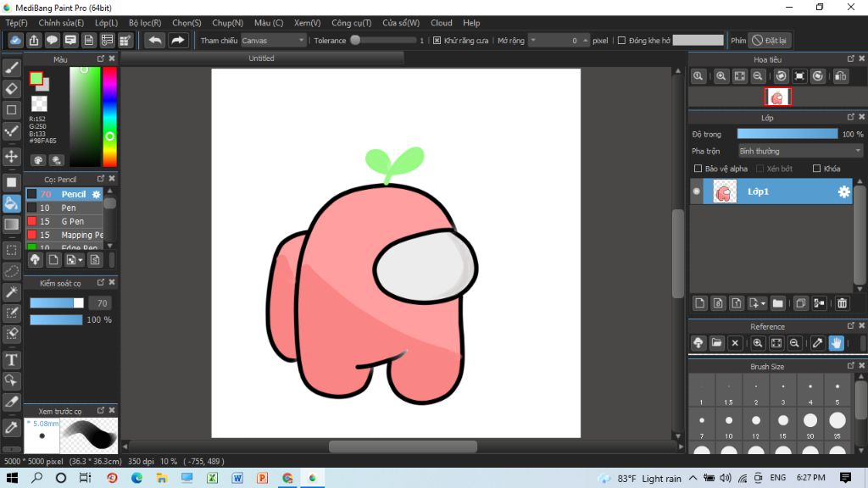Adjust the Tolerance slider
The image size is (868, 488).
384,41
